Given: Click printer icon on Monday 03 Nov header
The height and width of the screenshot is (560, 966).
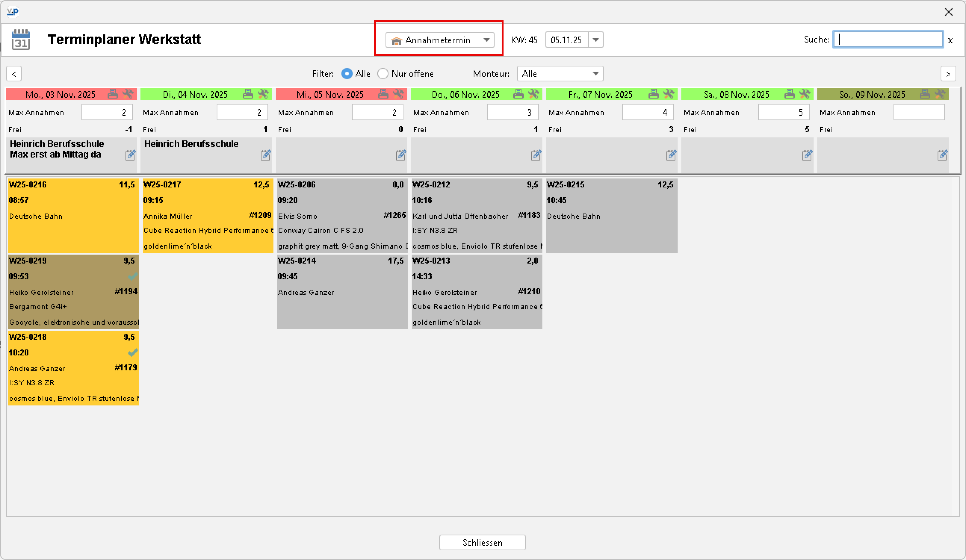Looking at the screenshot, I should click(113, 94).
